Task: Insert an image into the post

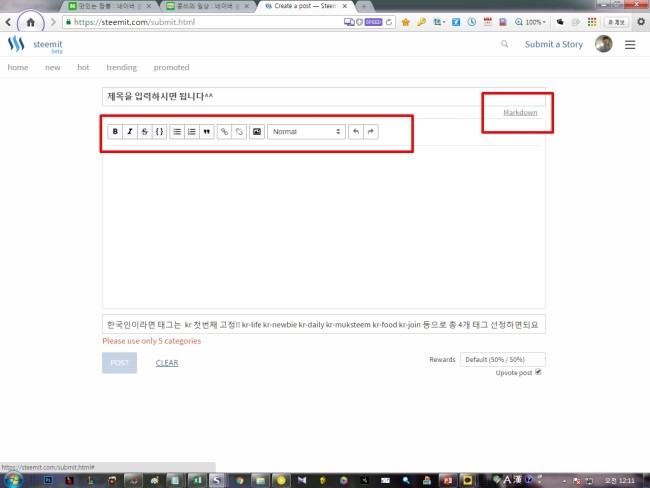Action: (257, 131)
